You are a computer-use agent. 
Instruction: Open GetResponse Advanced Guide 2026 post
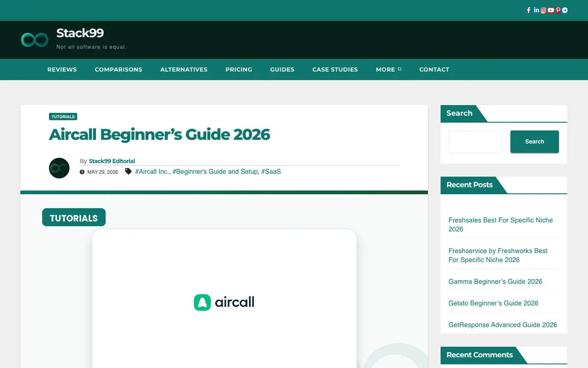tap(503, 325)
